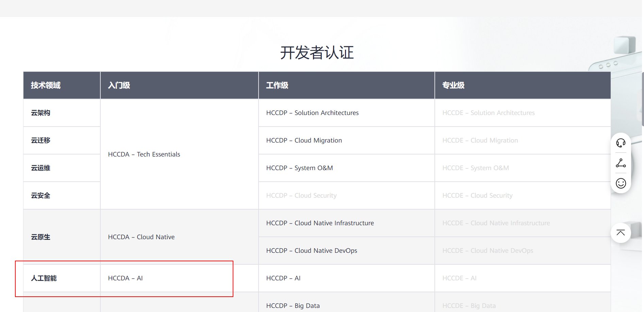Select the 云迁移 row label

click(x=40, y=141)
